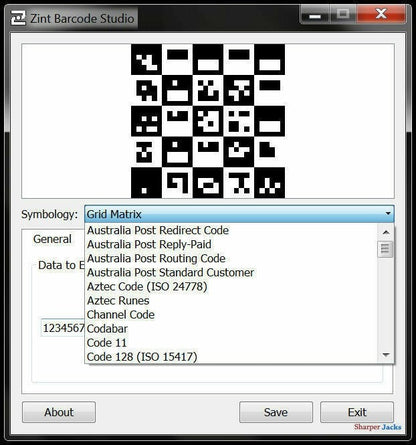
Task: Exit the application
Action: tap(357, 412)
